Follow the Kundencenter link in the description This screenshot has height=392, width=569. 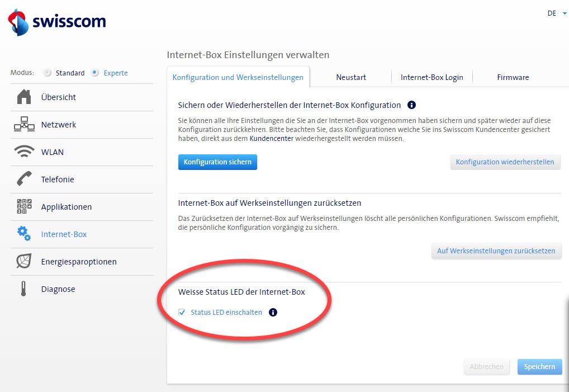pos(271,138)
